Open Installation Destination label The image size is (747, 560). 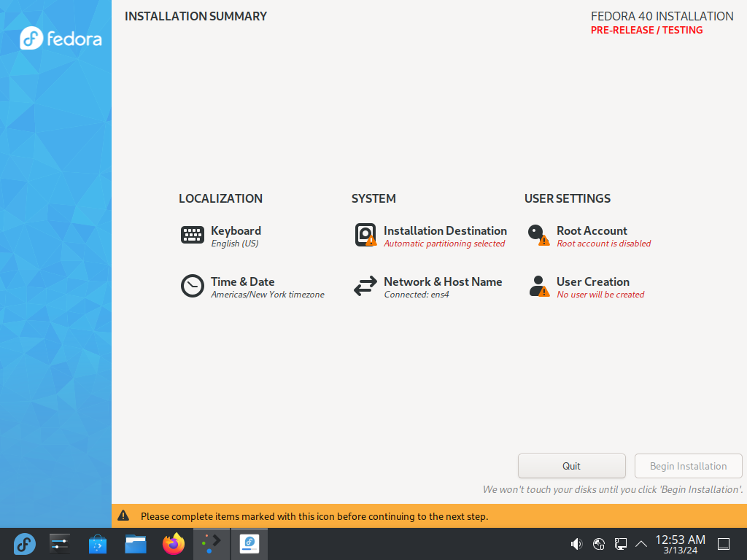pyautogui.click(x=446, y=230)
